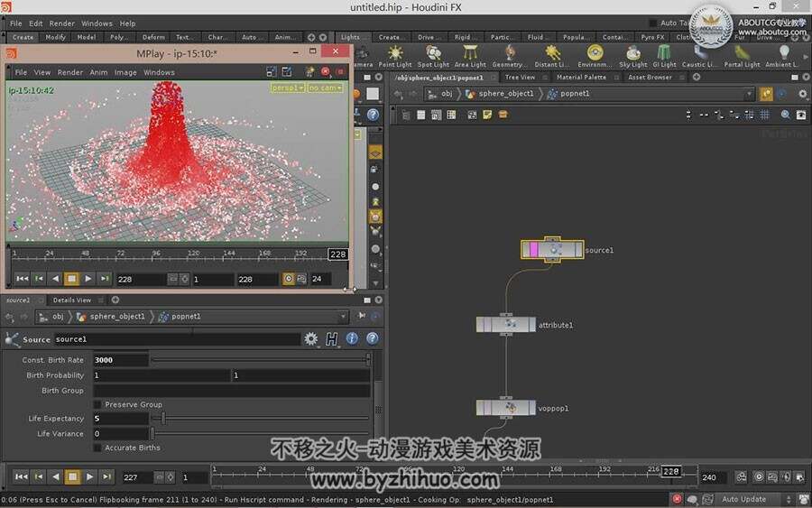Viewport: 812px width, 508px height.
Task: Click the Pyro FX shelf tab
Action: pos(652,37)
